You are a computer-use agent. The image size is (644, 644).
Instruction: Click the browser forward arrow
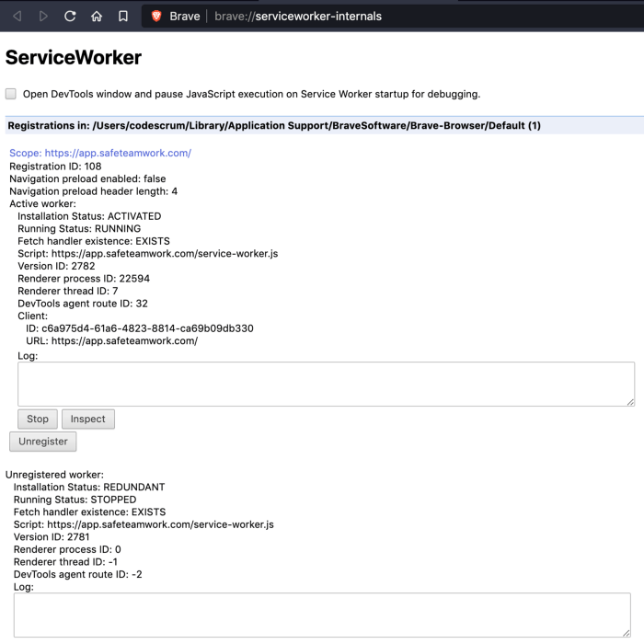point(43,17)
